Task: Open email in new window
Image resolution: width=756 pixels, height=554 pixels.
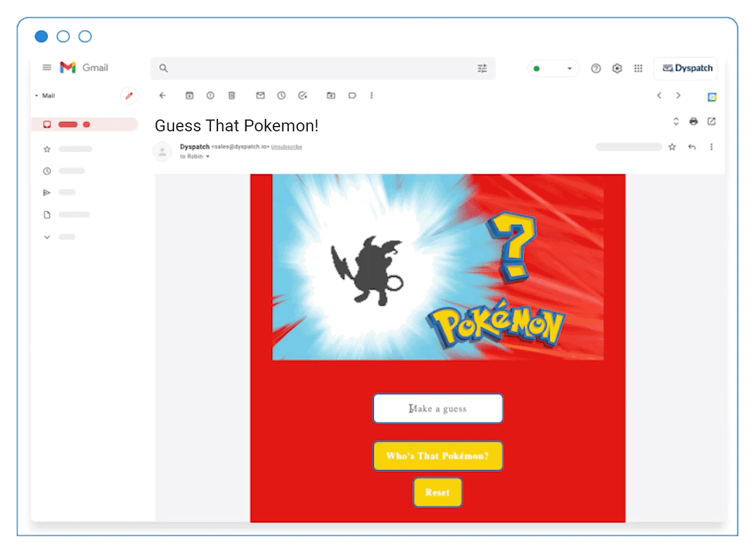Action: pyautogui.click(x=711, y=121)
